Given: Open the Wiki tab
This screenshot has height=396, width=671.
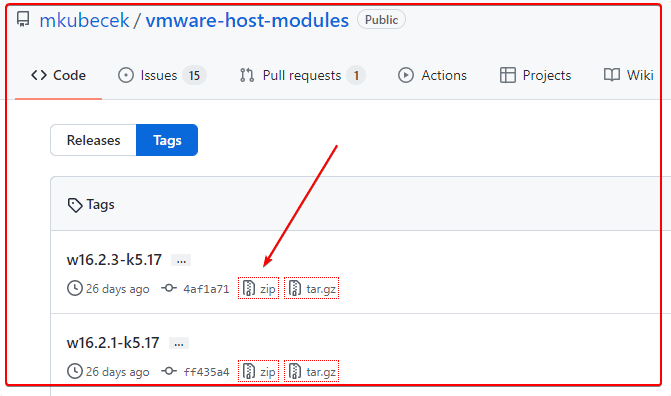Looking at the screenshot, I should coord(628,75).
